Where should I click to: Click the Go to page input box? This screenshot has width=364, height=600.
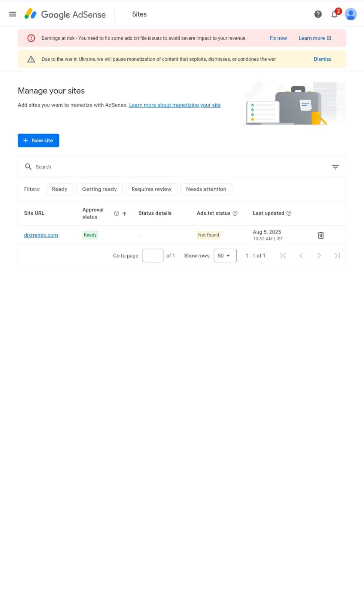[153, 256]
